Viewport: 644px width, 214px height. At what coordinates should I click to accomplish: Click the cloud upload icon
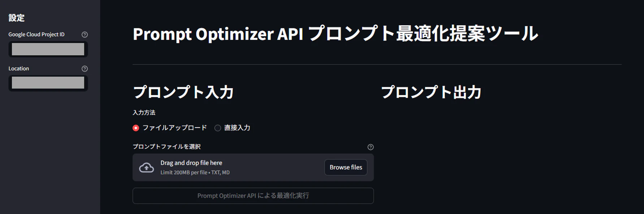tap(146, 168)
